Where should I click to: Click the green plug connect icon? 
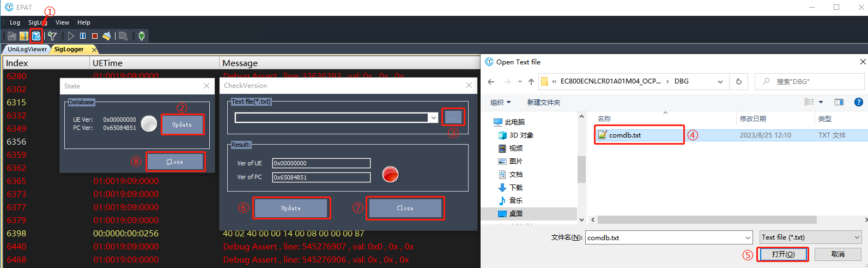click(x=142, y=36)
